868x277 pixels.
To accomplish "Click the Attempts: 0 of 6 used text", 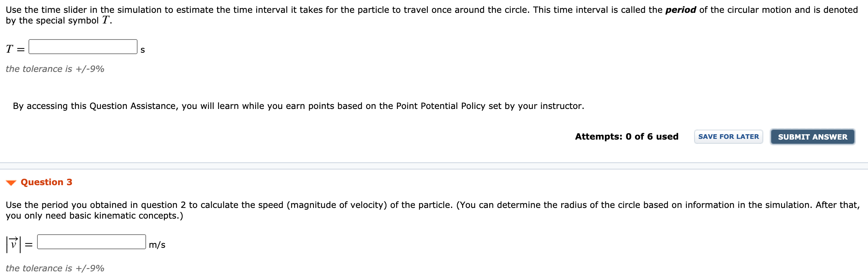I will pos(627,136).
